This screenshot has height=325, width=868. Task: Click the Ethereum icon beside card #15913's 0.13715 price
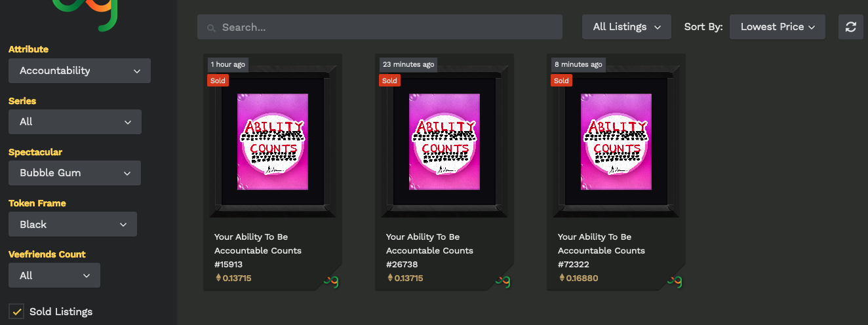[x=218, y=278]
